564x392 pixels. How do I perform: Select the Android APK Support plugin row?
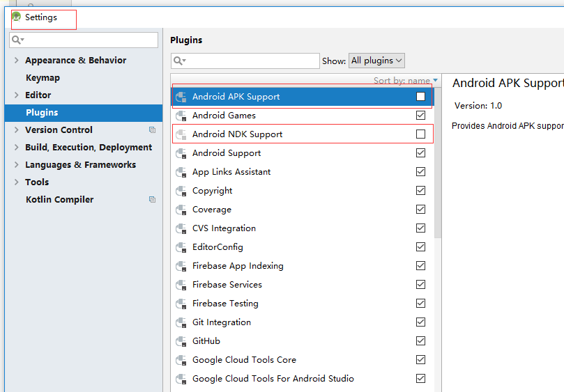click(303, 97)
